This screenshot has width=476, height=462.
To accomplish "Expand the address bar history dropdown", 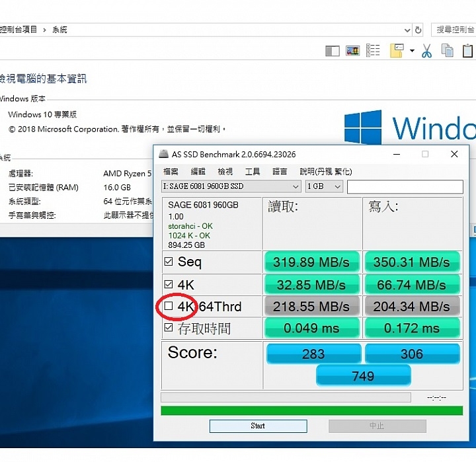I will 407,30.
